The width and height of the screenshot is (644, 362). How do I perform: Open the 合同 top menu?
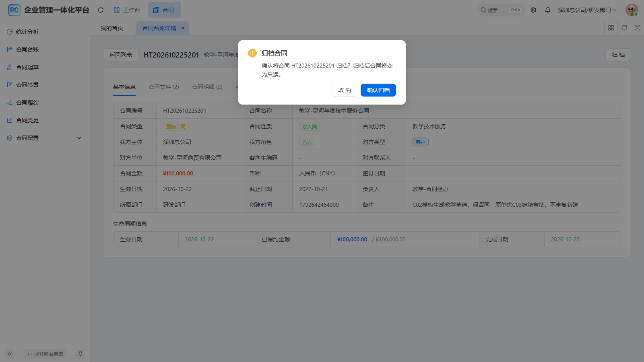click(164, 10)
